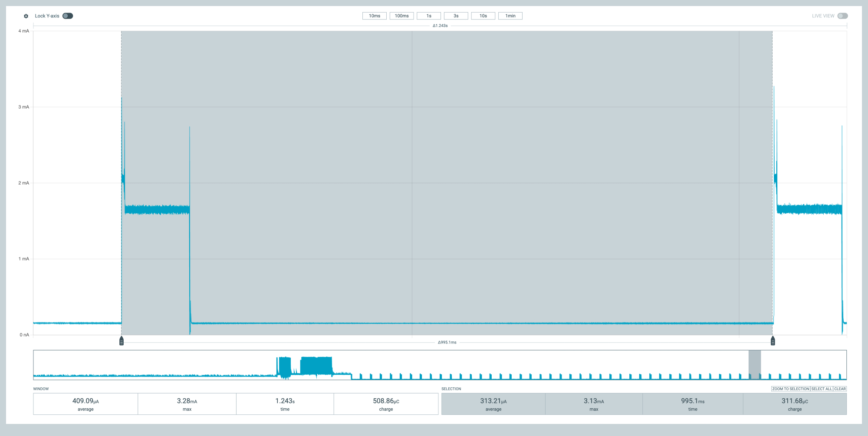The height and width of the screenshot is (436, 868).
Task: Set time window to 10ms
Action: click(x=374, y=16)
